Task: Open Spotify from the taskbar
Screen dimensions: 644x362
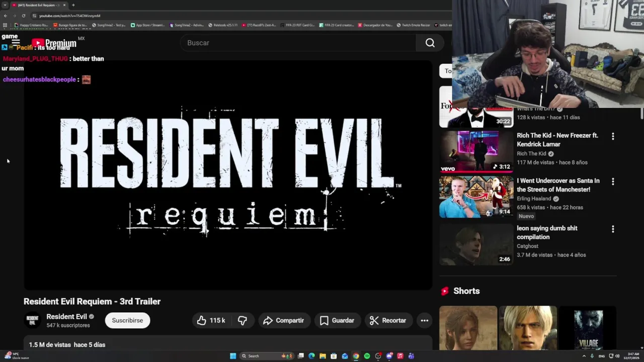Action: click(367, 356)
